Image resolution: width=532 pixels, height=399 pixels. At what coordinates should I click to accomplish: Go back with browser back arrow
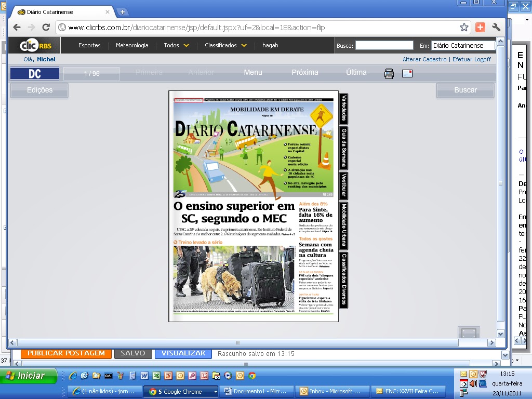coord(17,28)
